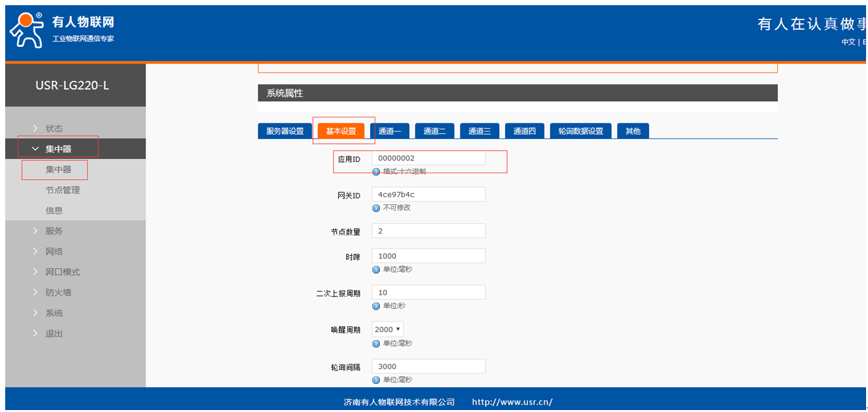Collapse the 集中器 sidebar section
Image resolution: width=868 pixels, height=412 pixels.
pyautogui.click(x=58, y=149)
